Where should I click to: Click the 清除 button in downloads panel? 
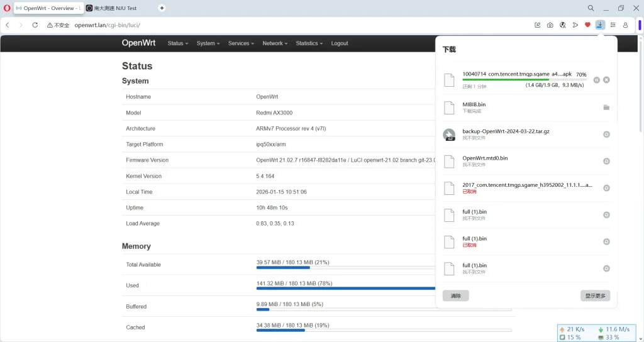455,295
